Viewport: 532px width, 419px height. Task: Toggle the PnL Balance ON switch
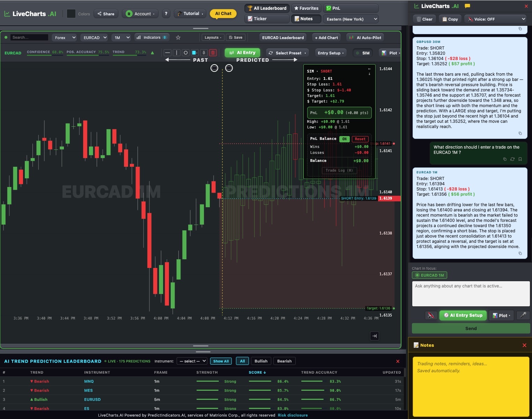(344, 139)
